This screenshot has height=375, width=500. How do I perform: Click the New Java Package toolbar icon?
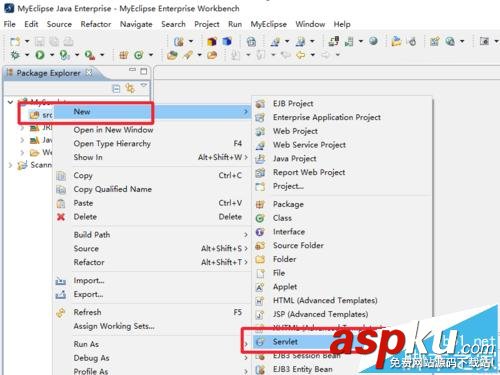[x=124, y=55]
